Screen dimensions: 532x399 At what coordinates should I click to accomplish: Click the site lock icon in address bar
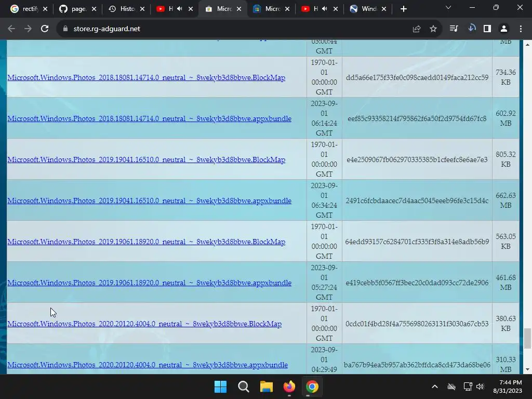tap(65, 29)
